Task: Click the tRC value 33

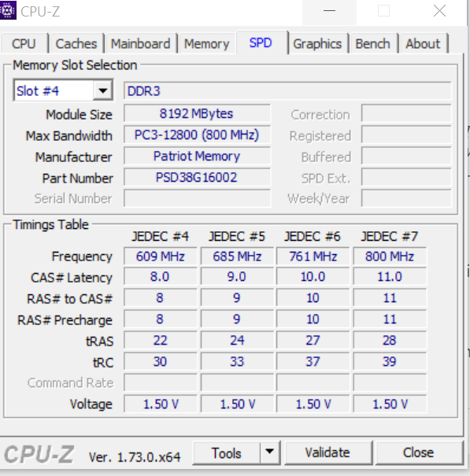Action: tap(237, 362)
